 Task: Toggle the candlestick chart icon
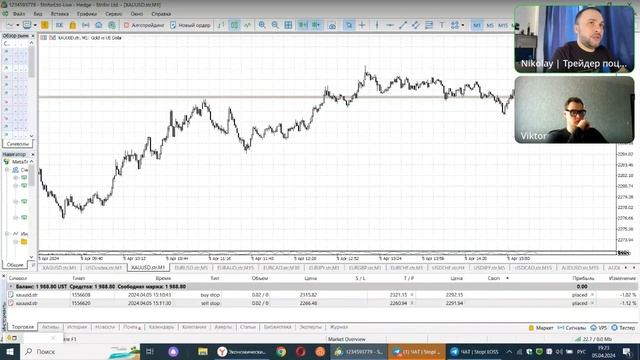coord(234,25)
